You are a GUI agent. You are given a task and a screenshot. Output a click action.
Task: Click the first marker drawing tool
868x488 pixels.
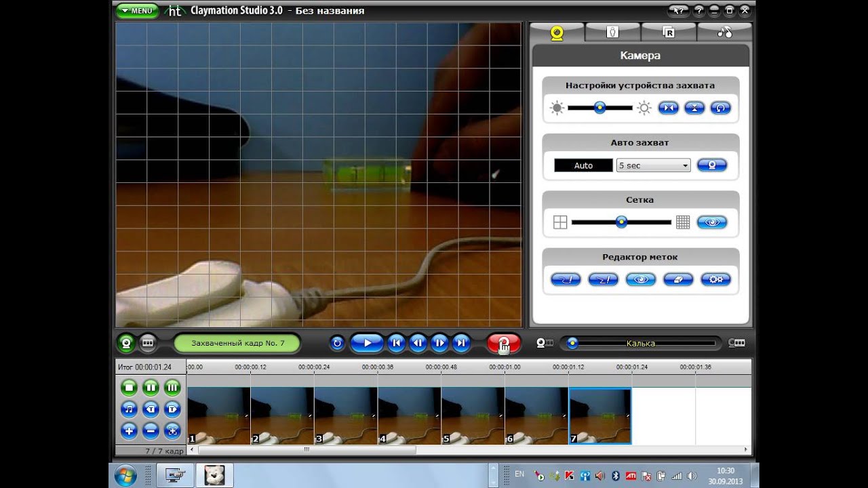coord(566,279)
